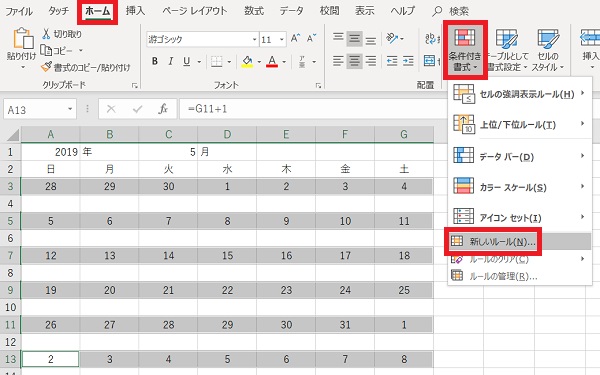Launch Clipboard pane dialog launcher
Image resolution: width=600 pixels, height=375 pixels.
[x=135, y=86]
